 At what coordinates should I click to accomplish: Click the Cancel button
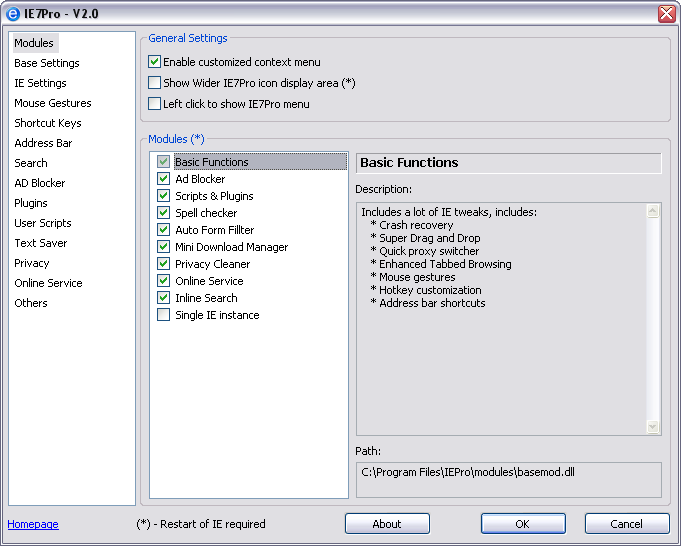click(x=627, y=524)
